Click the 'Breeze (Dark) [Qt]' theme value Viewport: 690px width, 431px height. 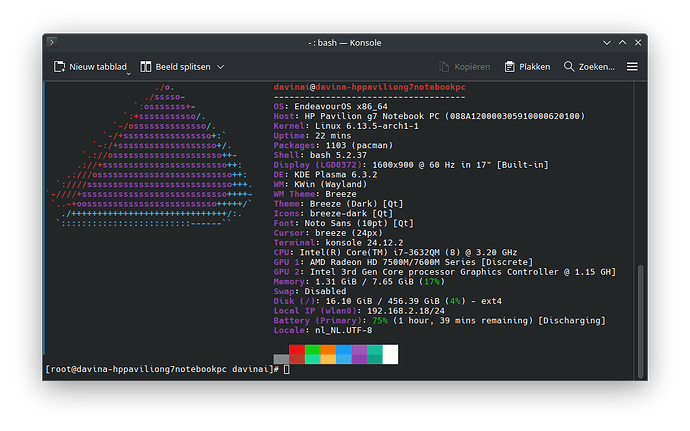coord(356,204)
